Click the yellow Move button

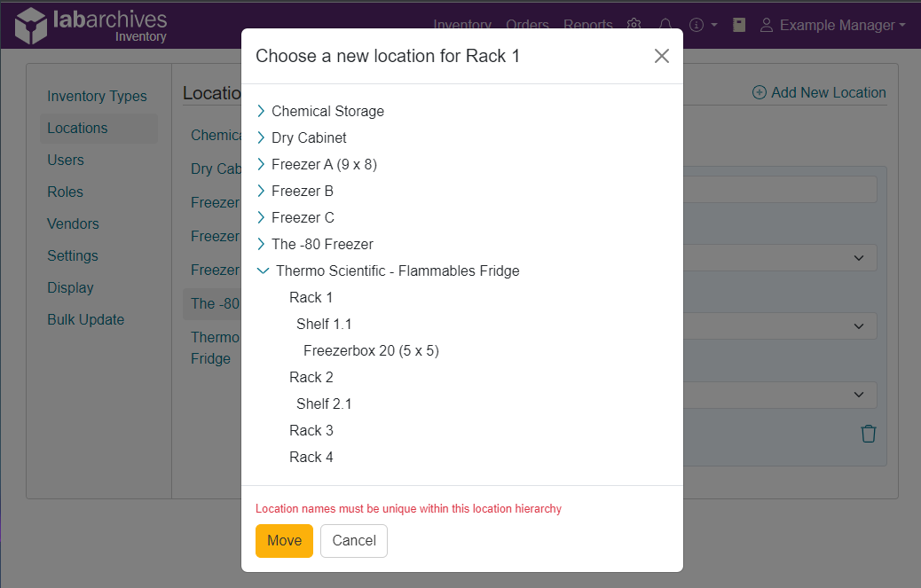tap(284, 540)
